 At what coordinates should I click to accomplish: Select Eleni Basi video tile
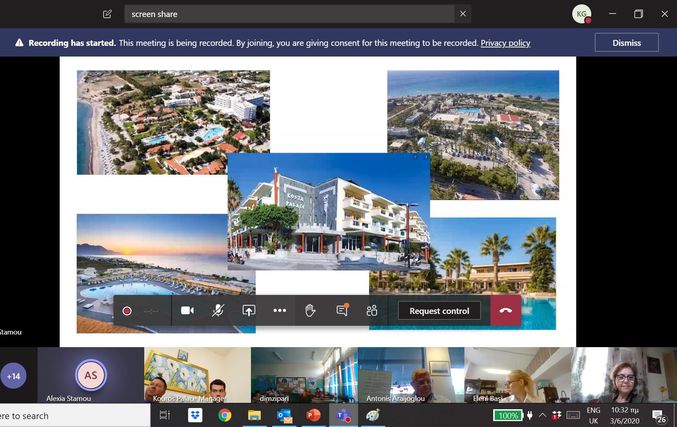click(518, 375)
